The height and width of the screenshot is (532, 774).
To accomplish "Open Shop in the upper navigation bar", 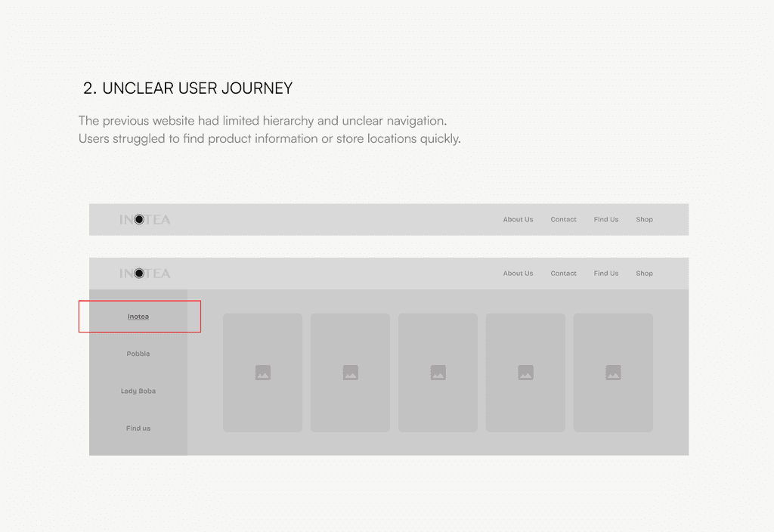I will coord(644,220).
